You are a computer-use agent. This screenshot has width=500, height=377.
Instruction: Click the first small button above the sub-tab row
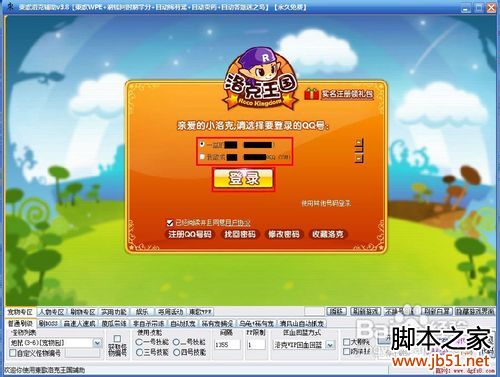[x=336, y=311]
